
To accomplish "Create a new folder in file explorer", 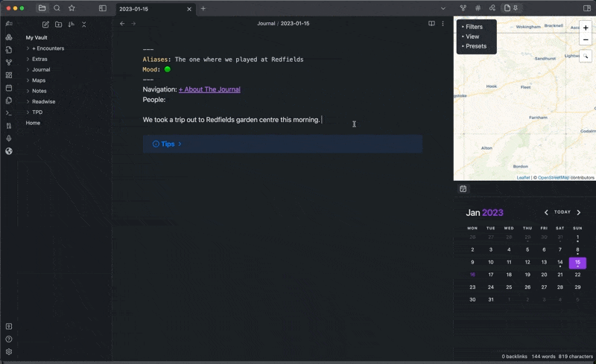I will tap(58, 25).
